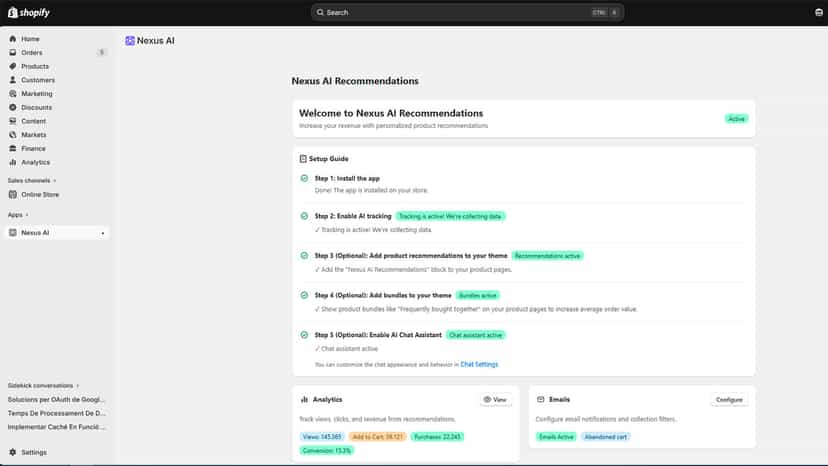Image resolution: width=828 pixels, height=466 pixels.
Task: Open Solutions per OAuth de Google conversation
Action: click(x=57, y=399)
